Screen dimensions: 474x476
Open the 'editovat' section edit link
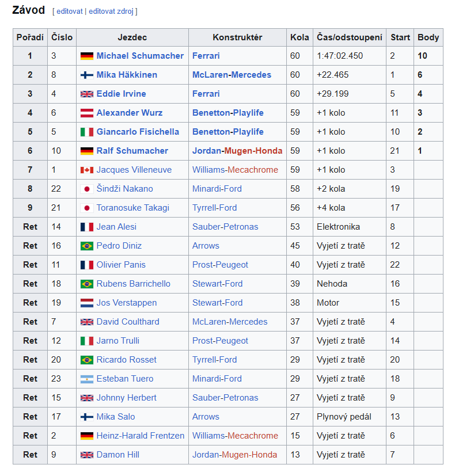tap(70, 12)
